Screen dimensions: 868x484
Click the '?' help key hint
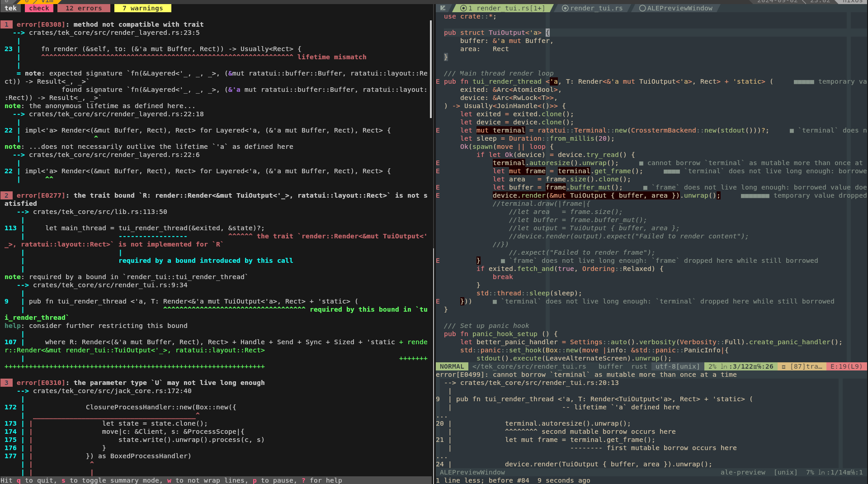click(303, 480)
